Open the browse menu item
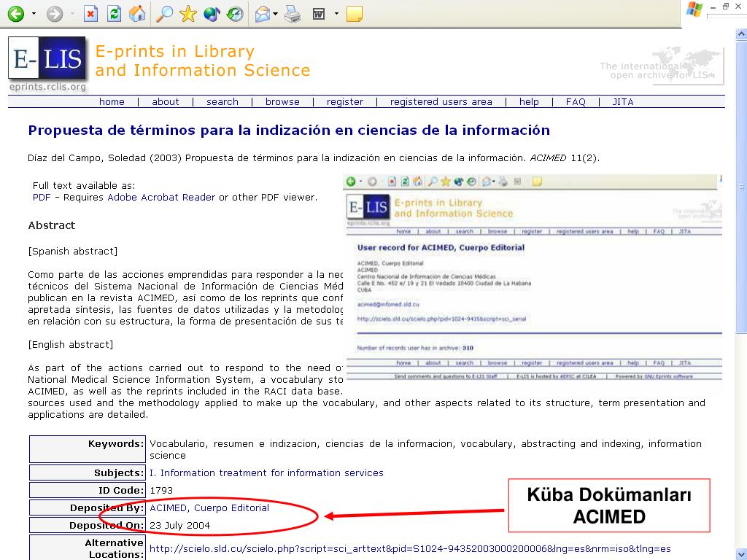This screenshot has width=747, height=560. click(x=282, y=101)
